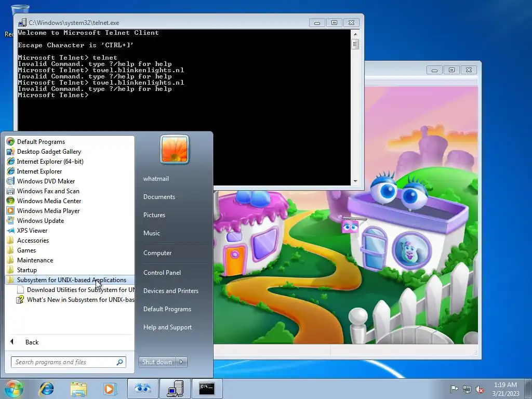Click the muted volume tray icon
This screenshot has height=399, width=532.
point(480,389)
